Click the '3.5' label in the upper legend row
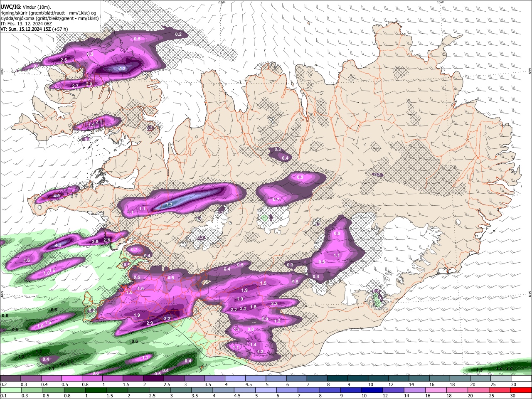 pos(207,384)
